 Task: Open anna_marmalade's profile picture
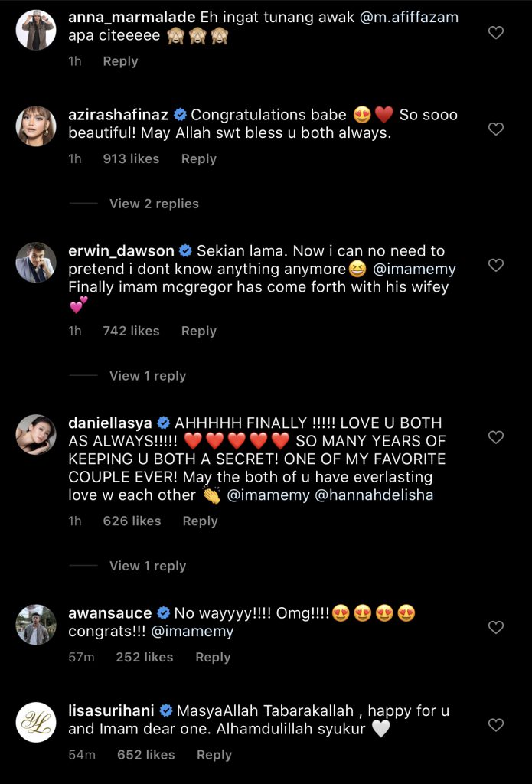pyautogui.click(x=36, y=30)
